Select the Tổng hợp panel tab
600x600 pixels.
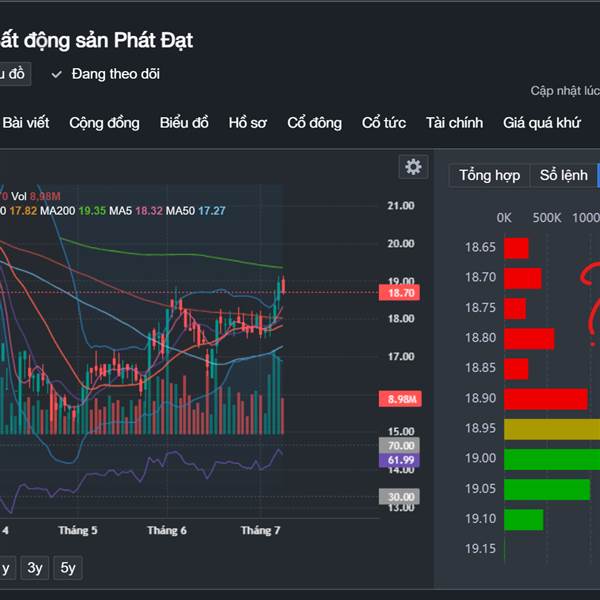coord(489,175)
